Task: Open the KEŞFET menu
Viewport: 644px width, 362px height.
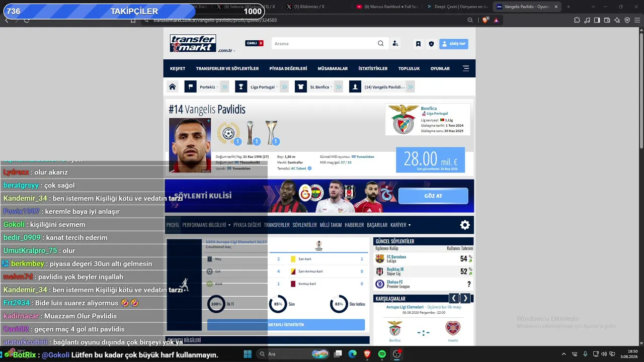Action: pos(178,68)
